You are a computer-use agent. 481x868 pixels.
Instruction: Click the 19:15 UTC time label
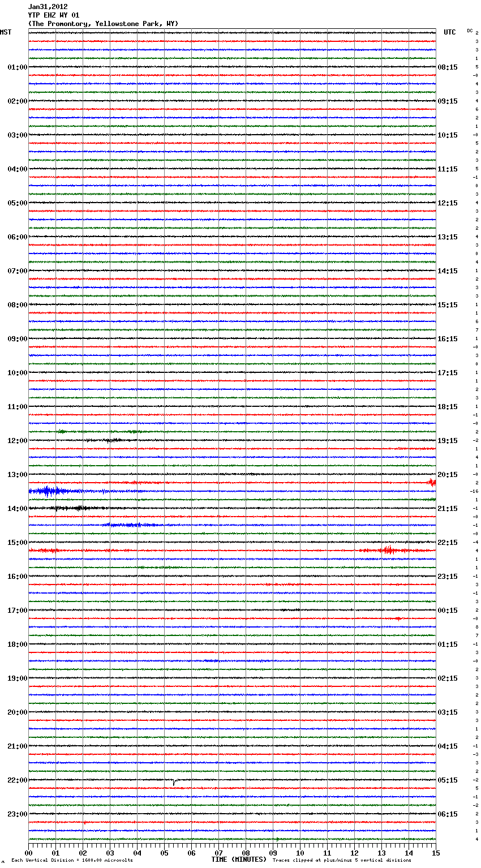point(448,441)
